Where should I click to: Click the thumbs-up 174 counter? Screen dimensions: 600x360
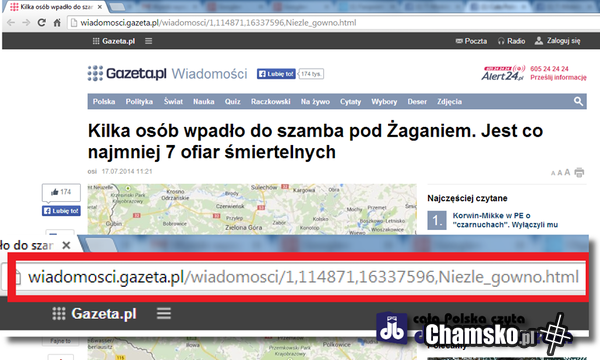61,192
